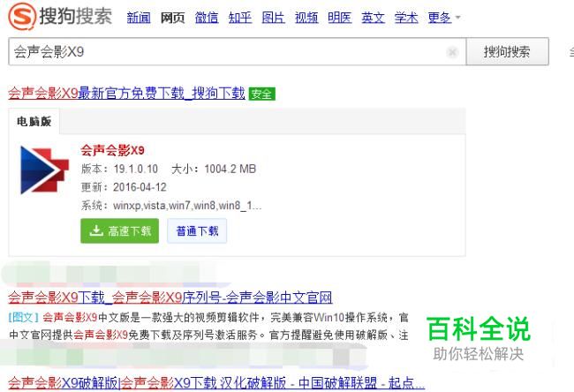This screenshot has width=574, height=392.
Task: Open the 更多 dropdown menu
Action: click(x=443, y=17)
